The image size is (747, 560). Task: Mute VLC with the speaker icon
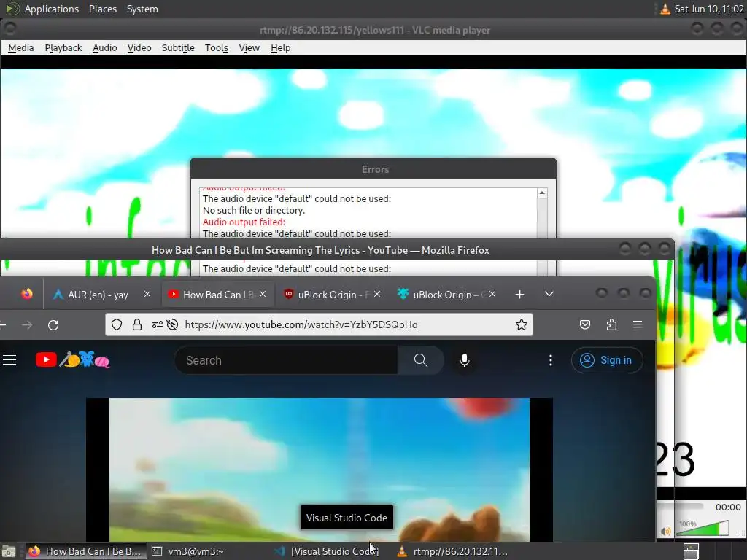pos(665,531)
